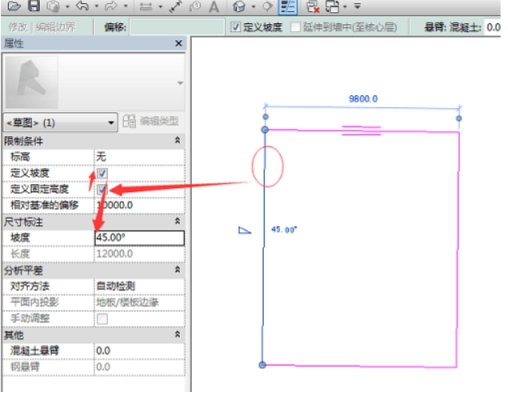Close the 属性 properties panel
The height and width of the screenshot is (393, 508).
179,43
